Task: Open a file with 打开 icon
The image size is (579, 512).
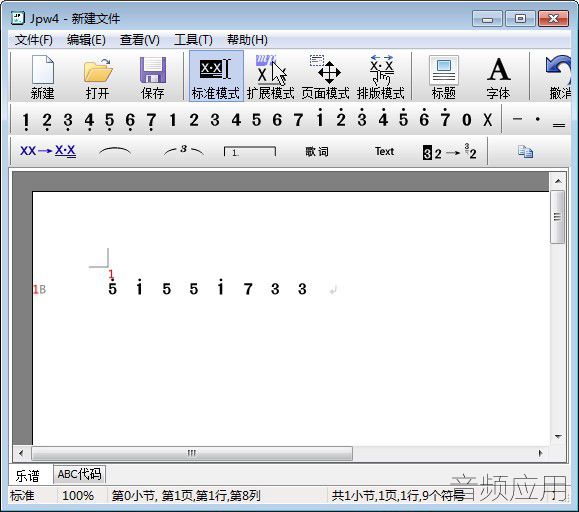Action: tap(98, 70)
